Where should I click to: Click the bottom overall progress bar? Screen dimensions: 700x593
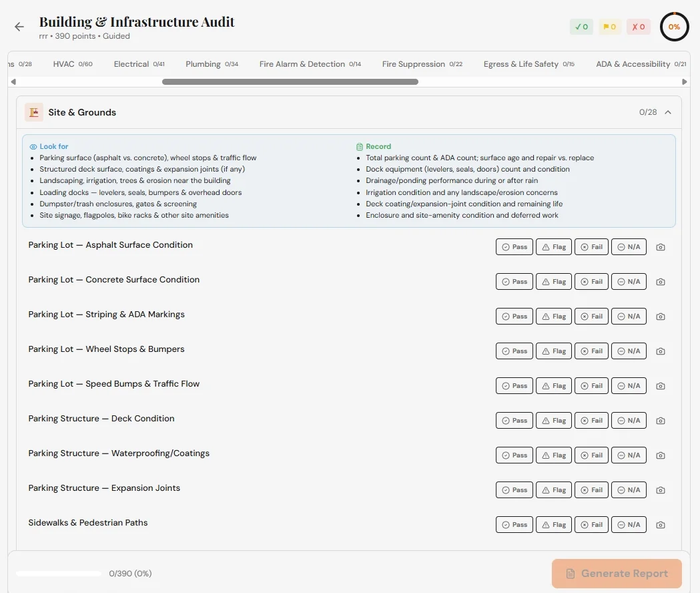tap(59, 574)
